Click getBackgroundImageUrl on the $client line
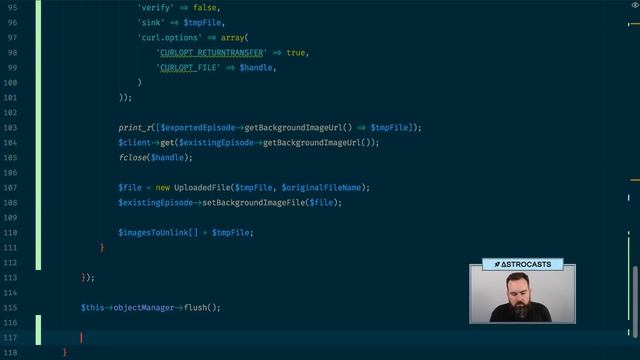This screenshot has width=640, height=360. (312, 142)
